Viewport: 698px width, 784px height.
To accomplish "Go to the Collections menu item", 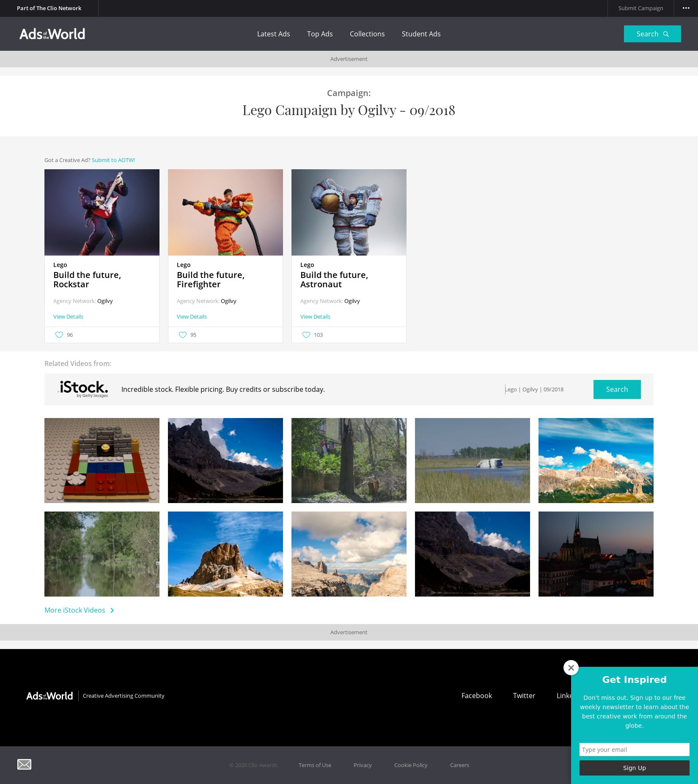I will [x=367, y=34].
